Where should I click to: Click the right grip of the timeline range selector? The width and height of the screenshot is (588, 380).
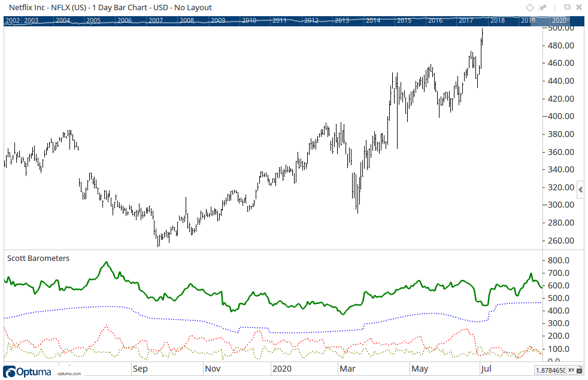pyautogui.click(x=568, y=21)
